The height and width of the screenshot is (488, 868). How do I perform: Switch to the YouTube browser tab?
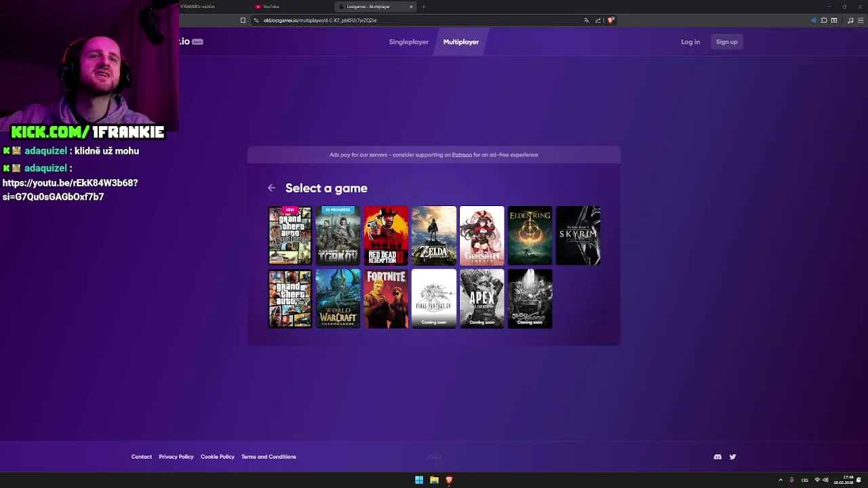pos(292,7)
